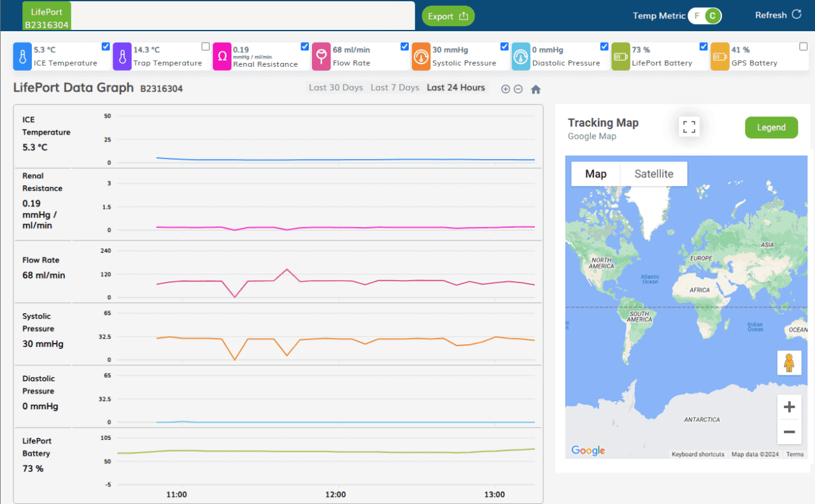Refresh the dashboard data
Image resolution: width=815 pixels, height=504 pixels.
pos(778,15)
